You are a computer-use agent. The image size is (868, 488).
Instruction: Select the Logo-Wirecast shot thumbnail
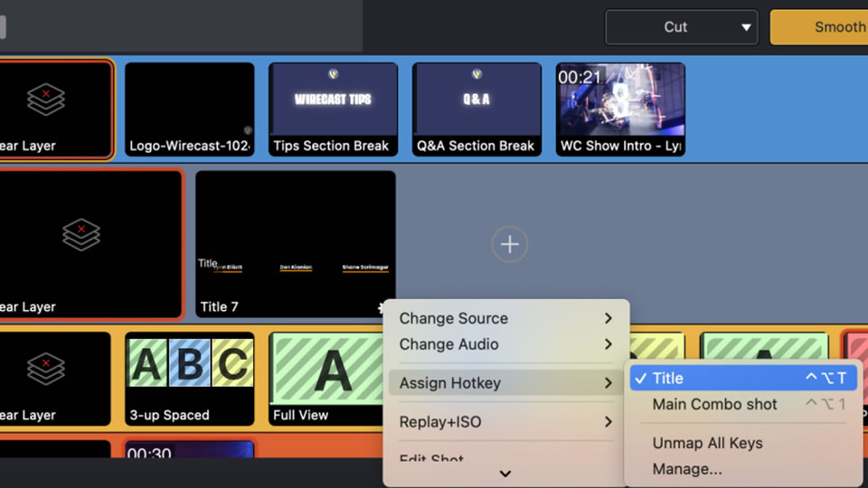point(190,109)
